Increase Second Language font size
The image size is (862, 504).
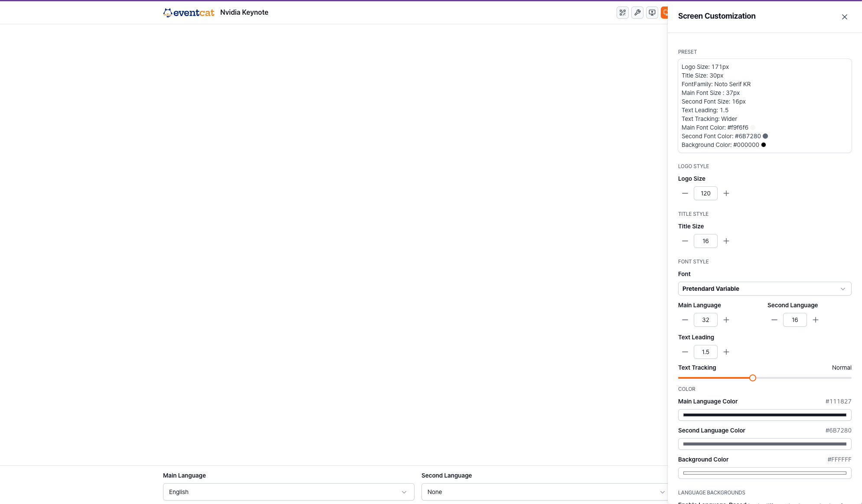coord(816,320)
